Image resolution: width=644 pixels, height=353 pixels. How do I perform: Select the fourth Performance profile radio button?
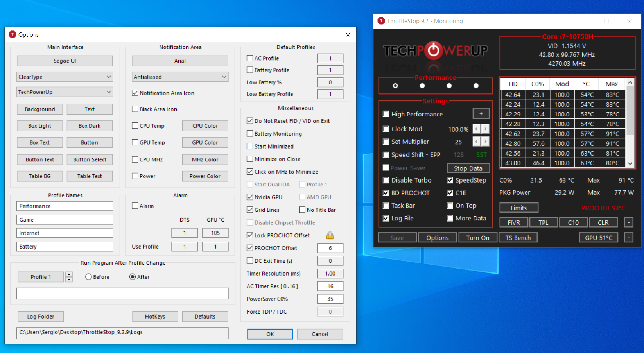[476, 86]
